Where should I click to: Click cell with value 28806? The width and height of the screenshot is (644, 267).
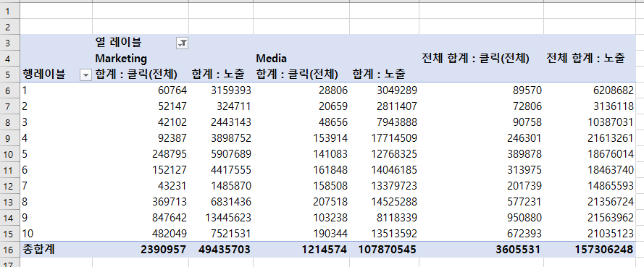pos(301,90)
